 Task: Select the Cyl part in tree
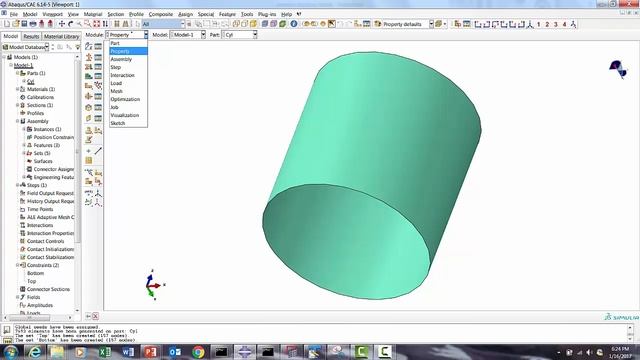(31, 81)
